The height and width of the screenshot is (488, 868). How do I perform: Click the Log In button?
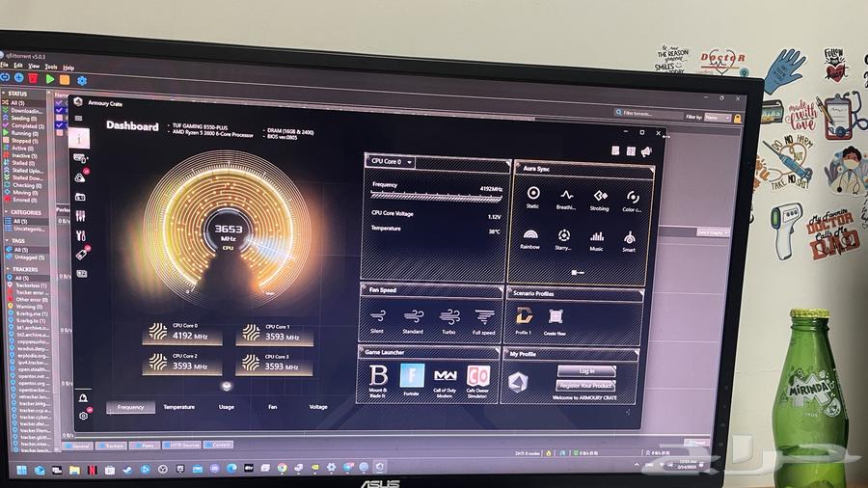(x=586, y=370)
